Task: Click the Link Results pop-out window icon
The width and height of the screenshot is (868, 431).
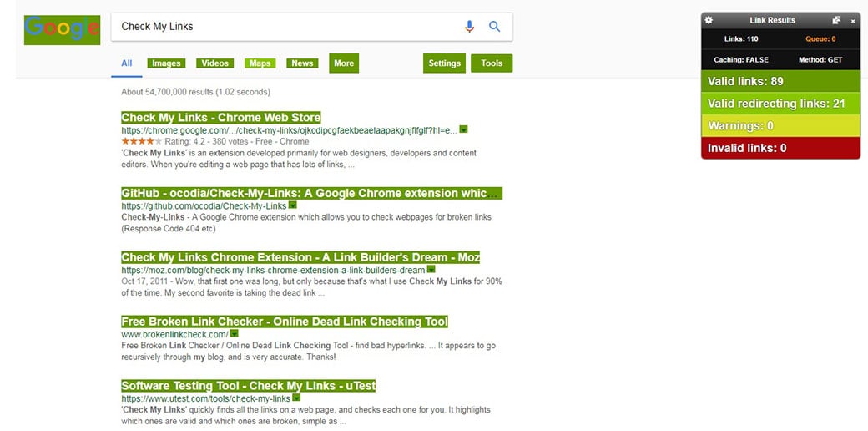Action: coord(836,20)
